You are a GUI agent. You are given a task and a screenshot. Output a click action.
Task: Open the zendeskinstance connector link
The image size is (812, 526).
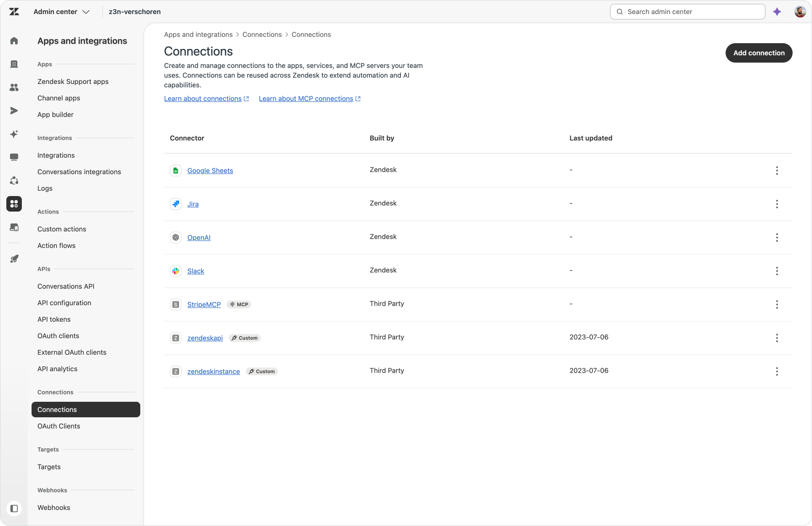pos(214,372)
